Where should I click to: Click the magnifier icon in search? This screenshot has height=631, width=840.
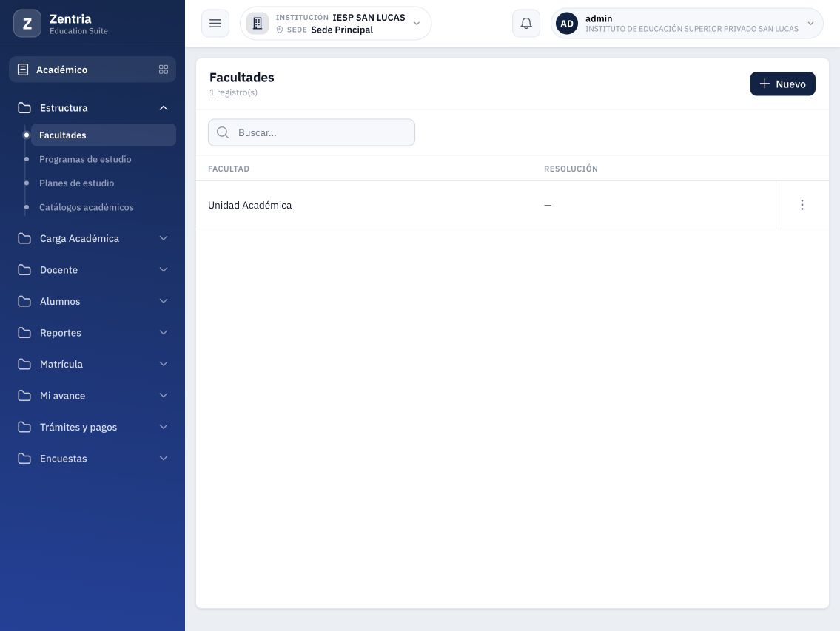[x=223, y=133]
